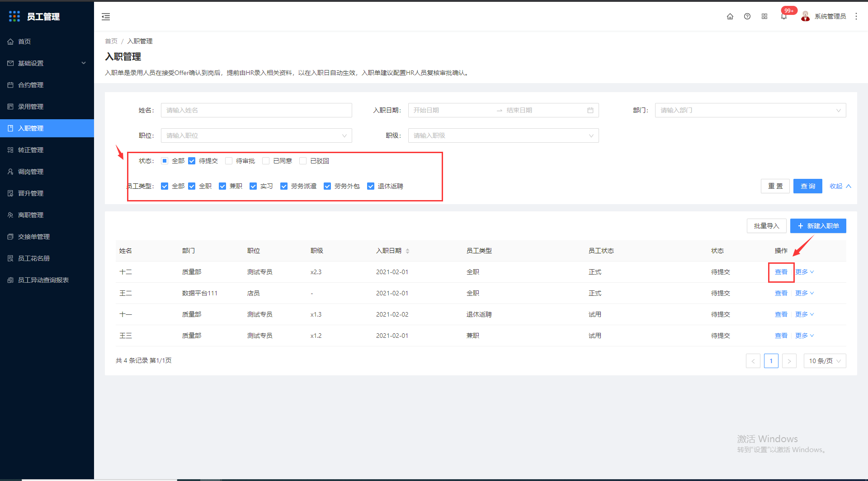The height and width of the screenshot is (481, 868).
Task: Click the icon beside 晋升管理
Action: 10,193
